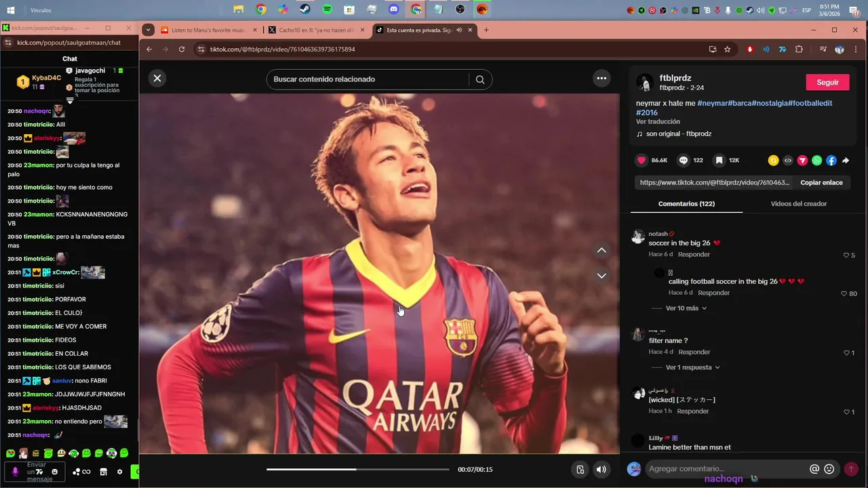Switch to 'Listen to Manu's favorite music' tab
The image size is (868, 488).
pyautogui.click(x=209, y=30)
